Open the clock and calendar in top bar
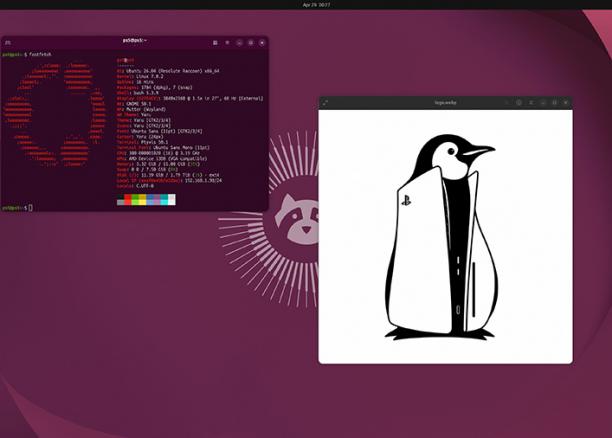The height and width of the screenshot is (438, 612). tap(316, 5)
